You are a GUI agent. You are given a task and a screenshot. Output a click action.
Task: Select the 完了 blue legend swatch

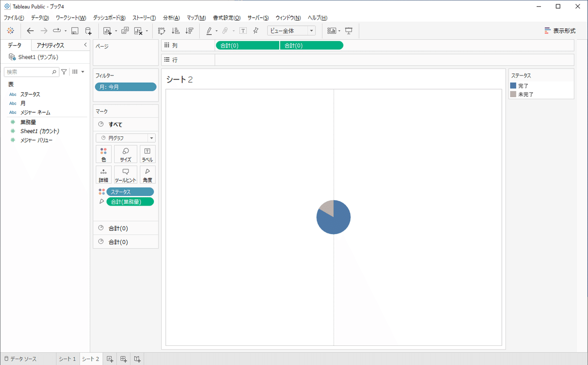tap(513, 85)
